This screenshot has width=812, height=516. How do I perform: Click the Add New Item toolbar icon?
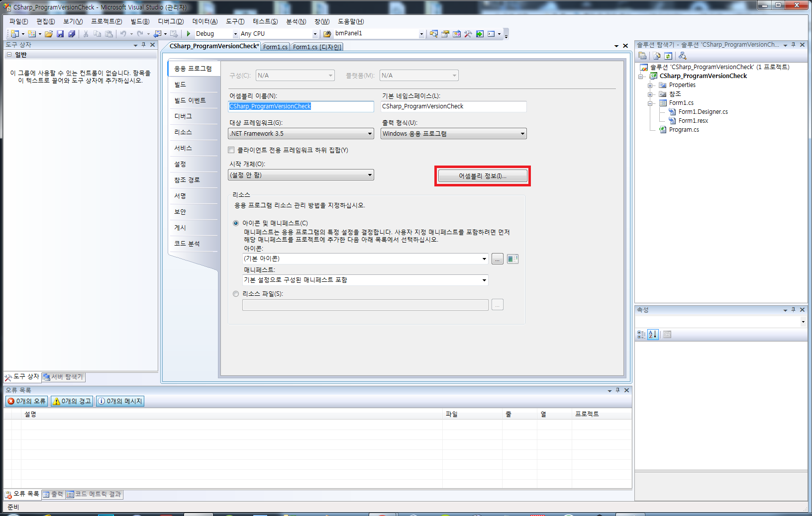pos(32,34)
